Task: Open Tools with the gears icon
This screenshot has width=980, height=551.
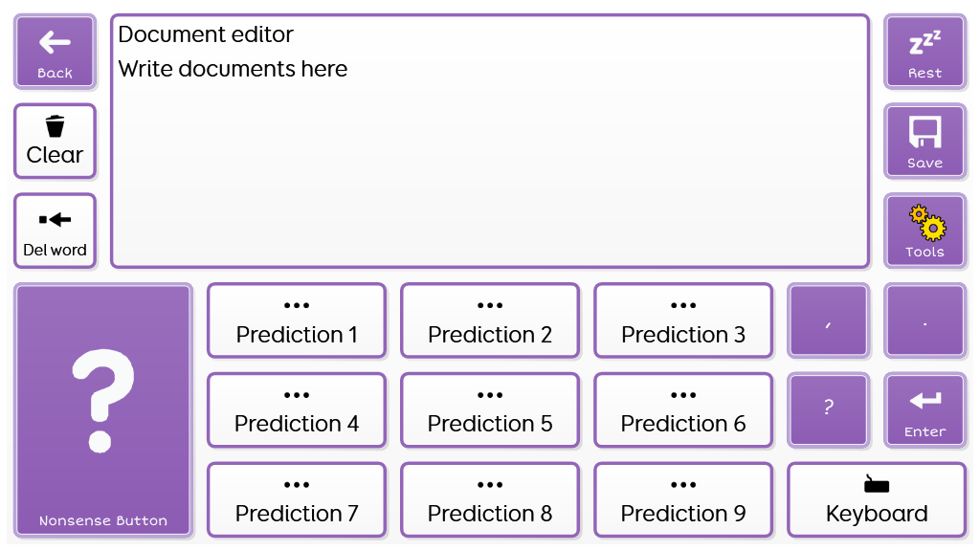Action: [925, 223]
